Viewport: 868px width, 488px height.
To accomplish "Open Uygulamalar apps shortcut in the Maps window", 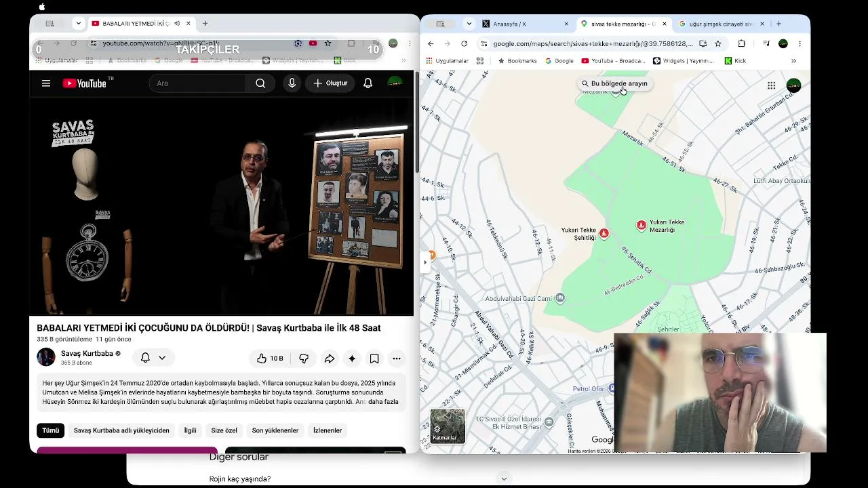I will pyautogui.click(x=447, y=61).
